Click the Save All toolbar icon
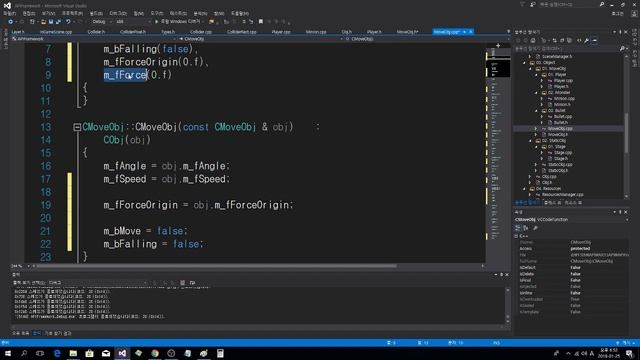The height and width of the screenshot is (360, 640). 58,22
